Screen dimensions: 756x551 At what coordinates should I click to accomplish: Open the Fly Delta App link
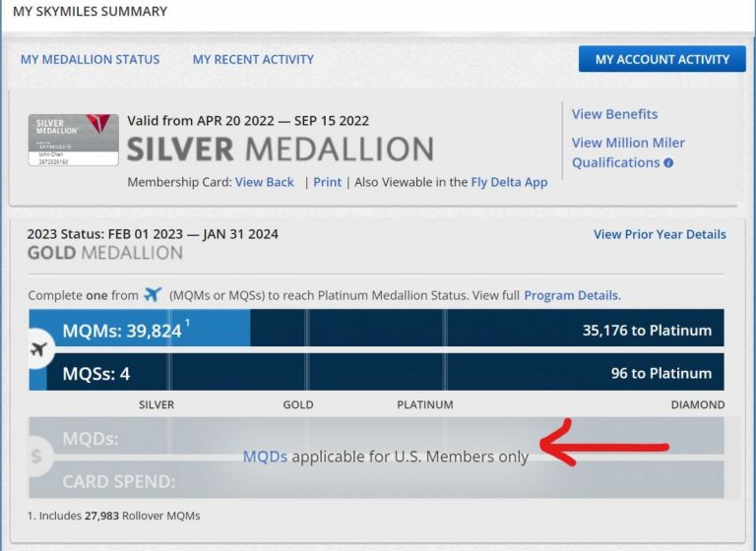[509, 182]
